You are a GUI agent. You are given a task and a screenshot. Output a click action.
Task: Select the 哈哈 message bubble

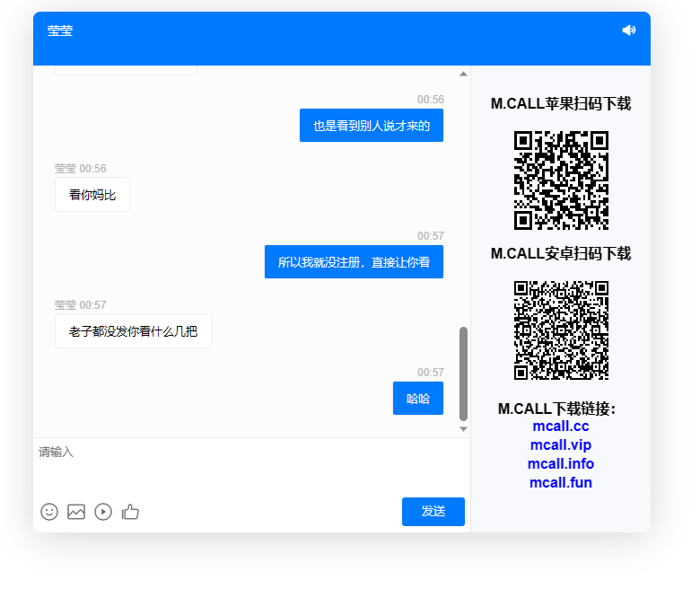[418, 399]
